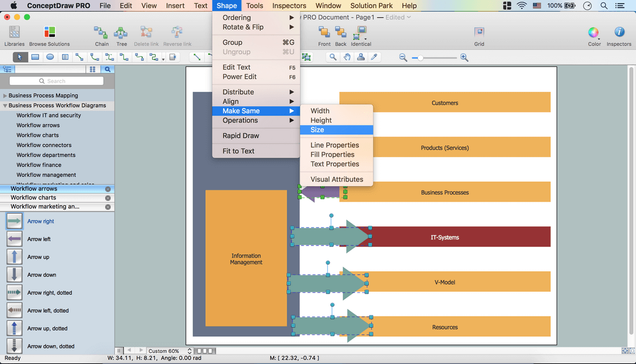Choose Fill Properties in submenu
The height and width of the screenshot is (364, 636).
[x=337, y=154]
